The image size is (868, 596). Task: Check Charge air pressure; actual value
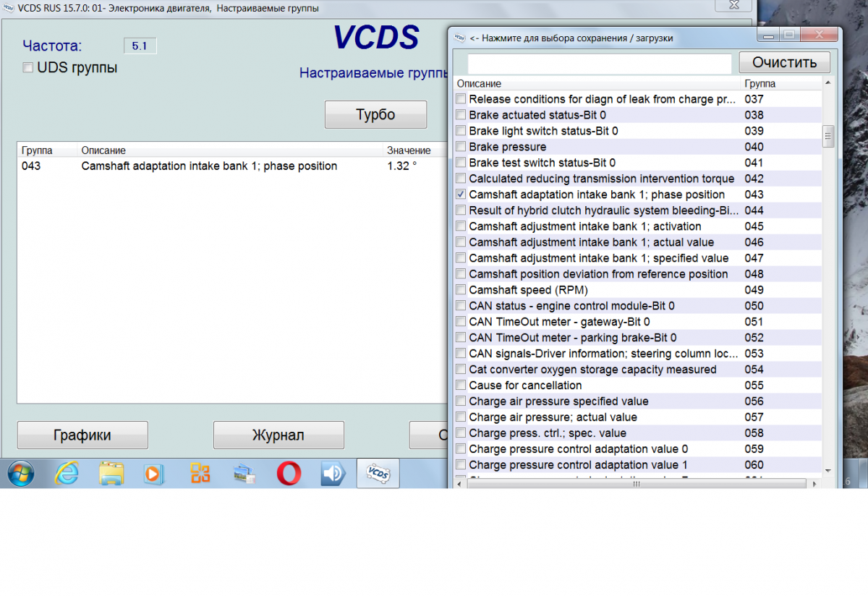[461, 417]
